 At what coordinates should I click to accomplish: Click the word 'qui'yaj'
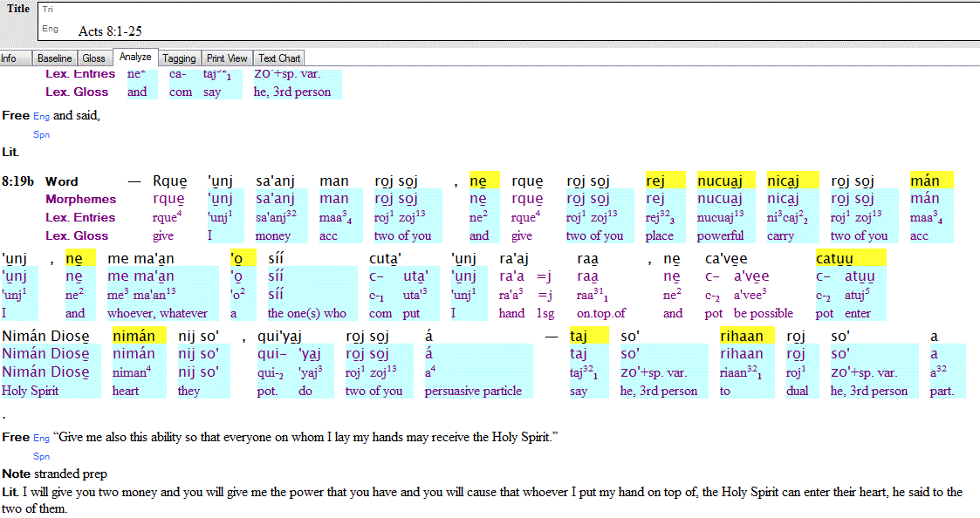click(x=279, y=336)
